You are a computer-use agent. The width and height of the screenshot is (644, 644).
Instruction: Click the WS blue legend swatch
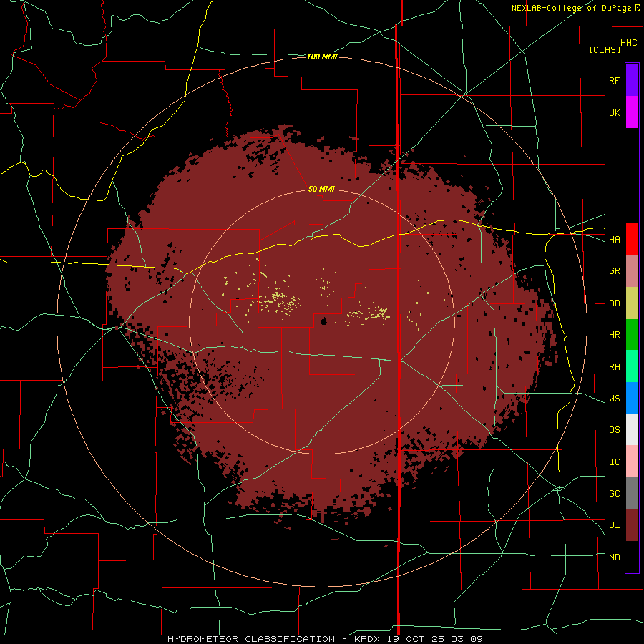(632, 398)
